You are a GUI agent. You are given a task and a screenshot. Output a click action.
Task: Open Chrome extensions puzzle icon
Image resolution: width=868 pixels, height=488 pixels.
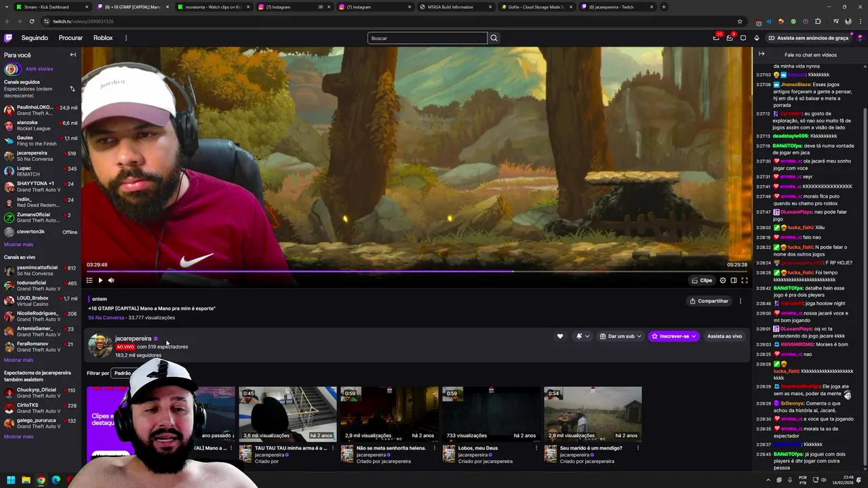[x=818, y=21]
